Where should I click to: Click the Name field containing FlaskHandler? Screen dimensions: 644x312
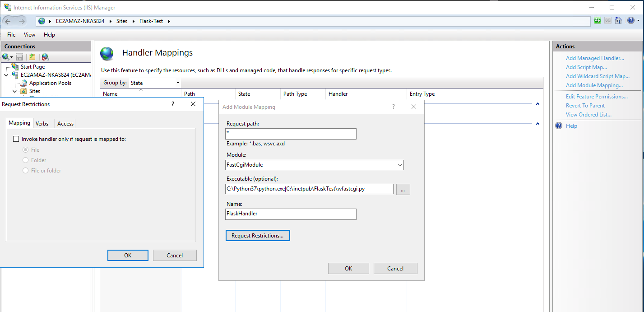pos(291,214)
